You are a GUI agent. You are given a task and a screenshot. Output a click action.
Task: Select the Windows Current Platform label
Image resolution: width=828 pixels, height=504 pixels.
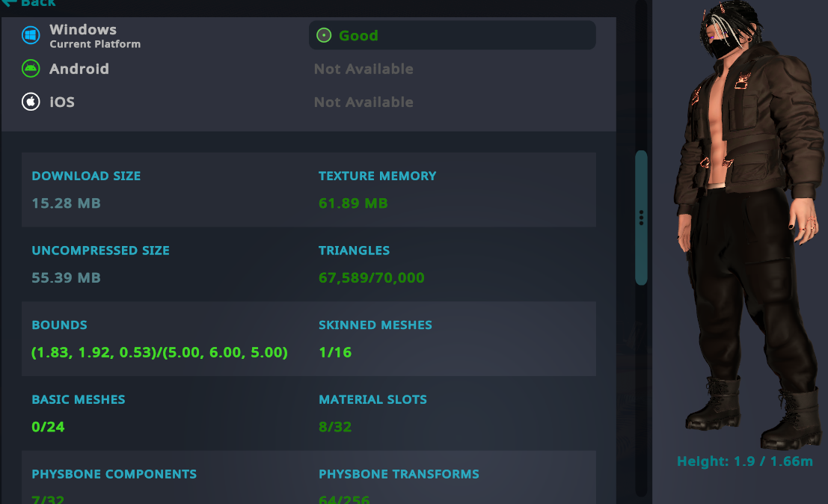tap(95, 36)
